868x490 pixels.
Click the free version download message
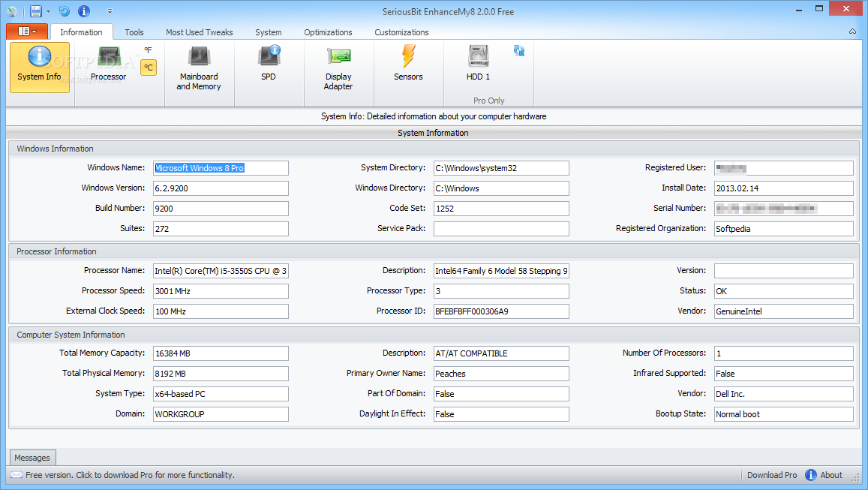(130, 475)
